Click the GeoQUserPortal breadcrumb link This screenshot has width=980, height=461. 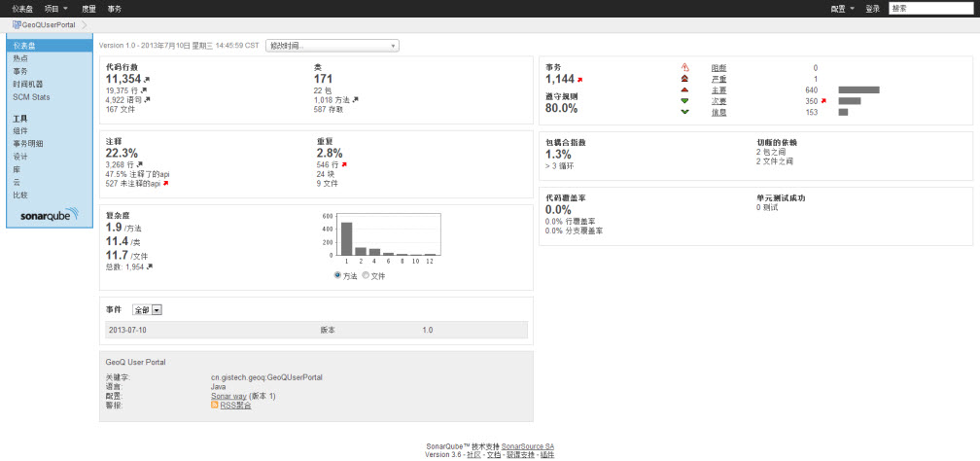tap(49, 24)
